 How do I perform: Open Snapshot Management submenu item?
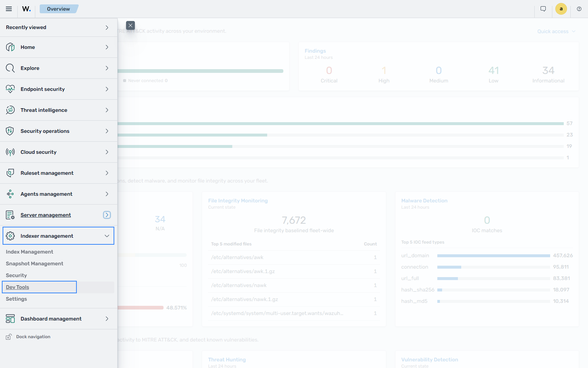35,263
